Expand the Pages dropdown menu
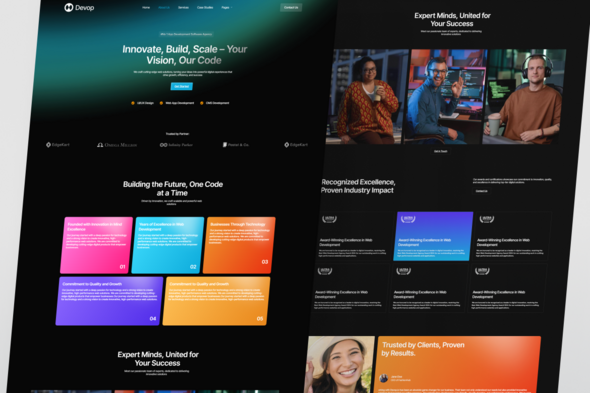This screenshot has height=393, width=590. pyautogui.click(x=227, y=8)
